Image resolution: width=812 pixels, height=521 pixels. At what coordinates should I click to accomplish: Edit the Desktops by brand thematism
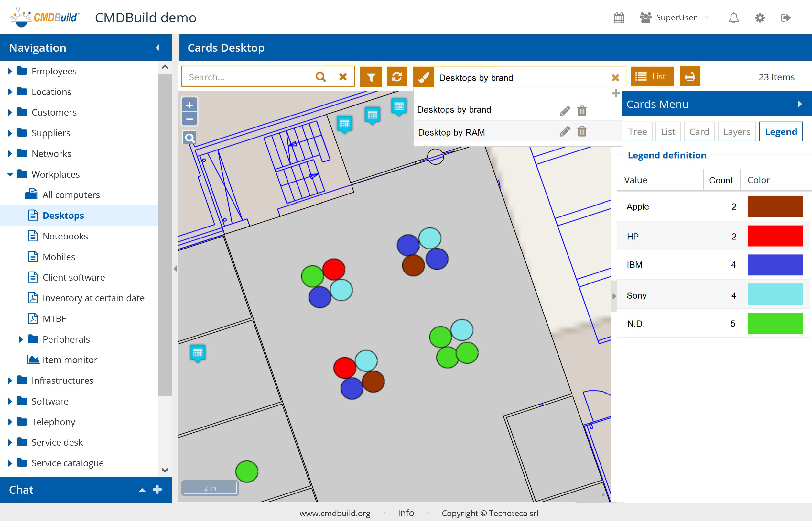565,111
